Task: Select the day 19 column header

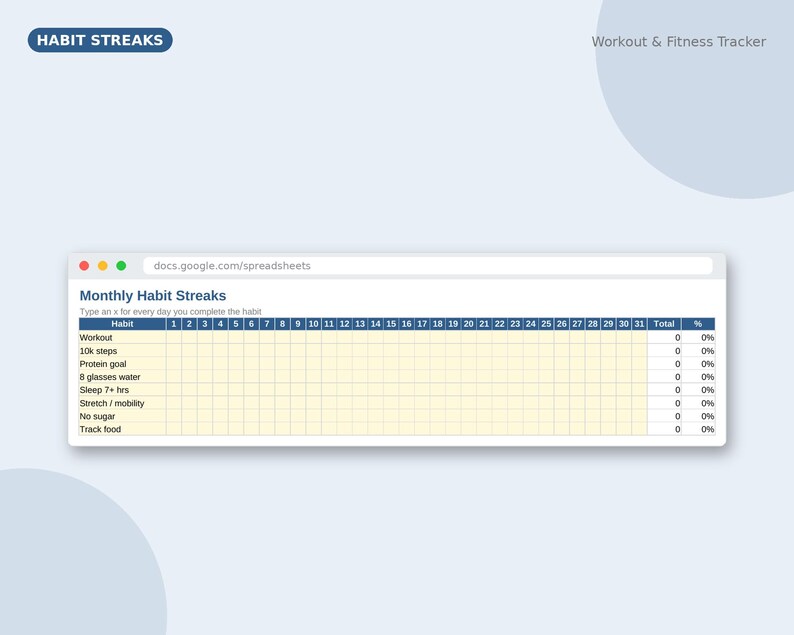Action: [453, 324]
